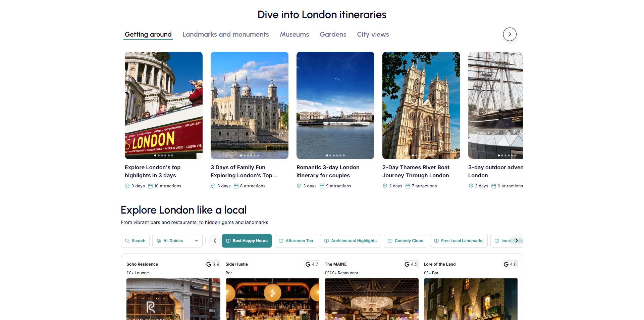Image resolution: width=644 pixels, height=320 pixels.
Task: Click the Search field for guides
Action: pos(135,241)
